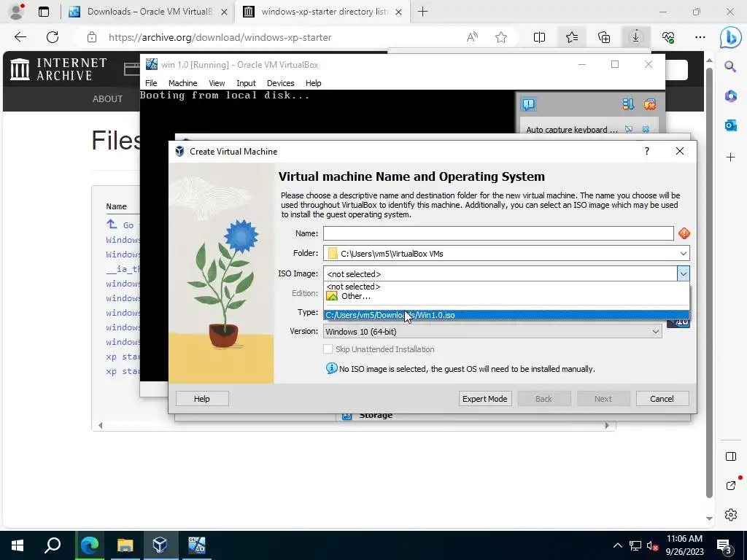Viewport: 747px width, 560px height.
Task: Open File Explorer from taskbar
Action: pos(125,545)
